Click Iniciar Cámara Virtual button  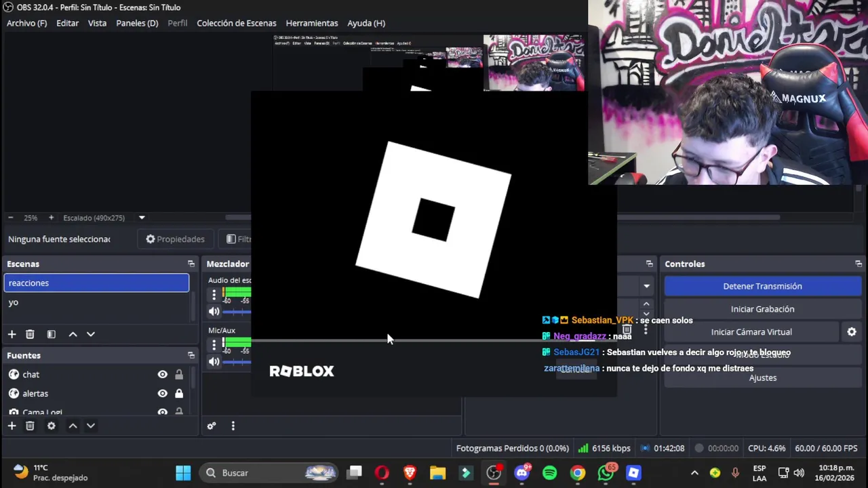pyautogui.click(x=751, y=331)
